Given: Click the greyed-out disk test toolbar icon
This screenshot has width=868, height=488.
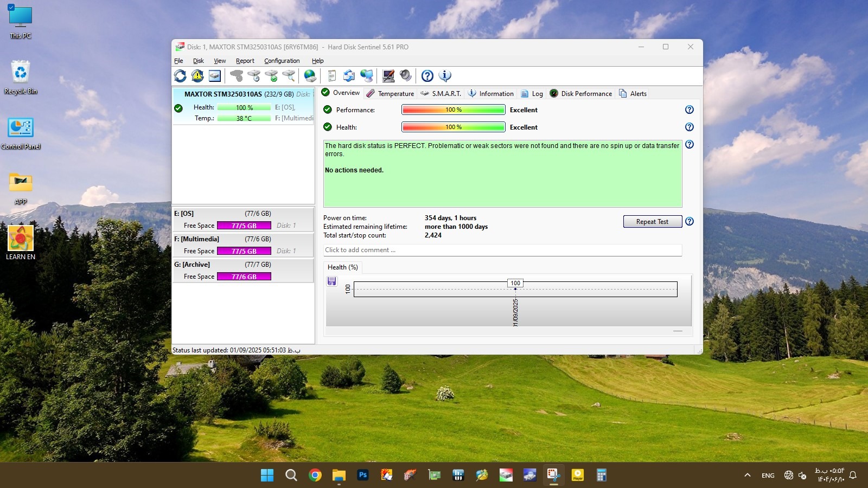Looking at the screenshot, I should [237, 76].
